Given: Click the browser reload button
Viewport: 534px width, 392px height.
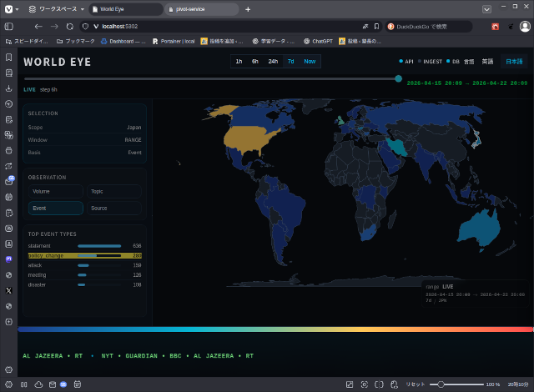Looking at the screenshot, I should click(70, 27).
